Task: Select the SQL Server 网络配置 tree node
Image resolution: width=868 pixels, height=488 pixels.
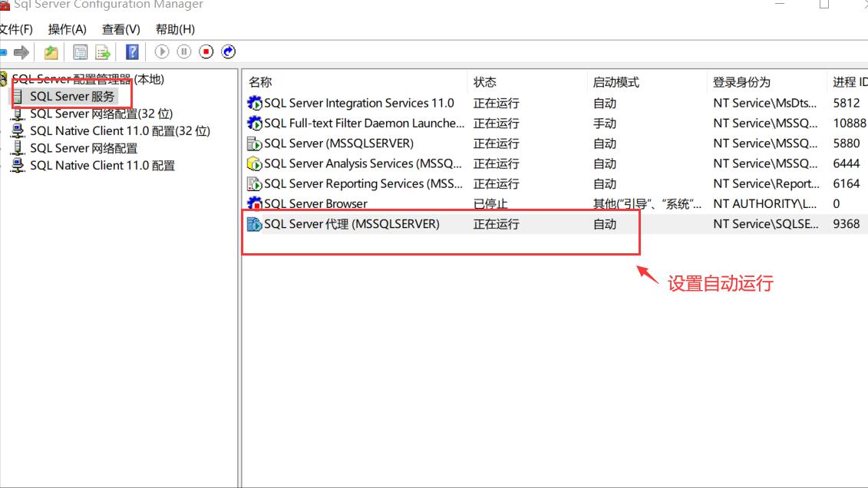Action: click(x=84, y=148)
